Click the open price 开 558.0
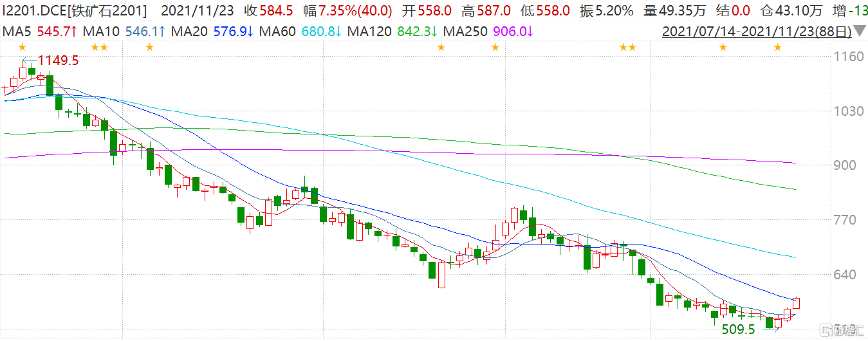 428,11
